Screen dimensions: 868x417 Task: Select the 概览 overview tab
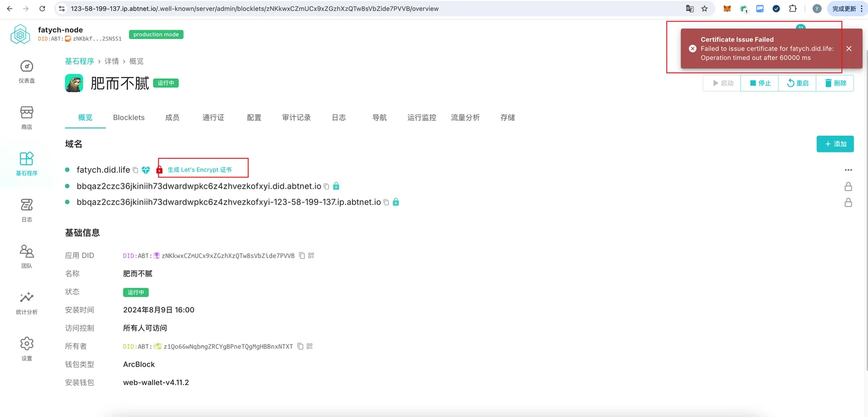click(85, 118)
